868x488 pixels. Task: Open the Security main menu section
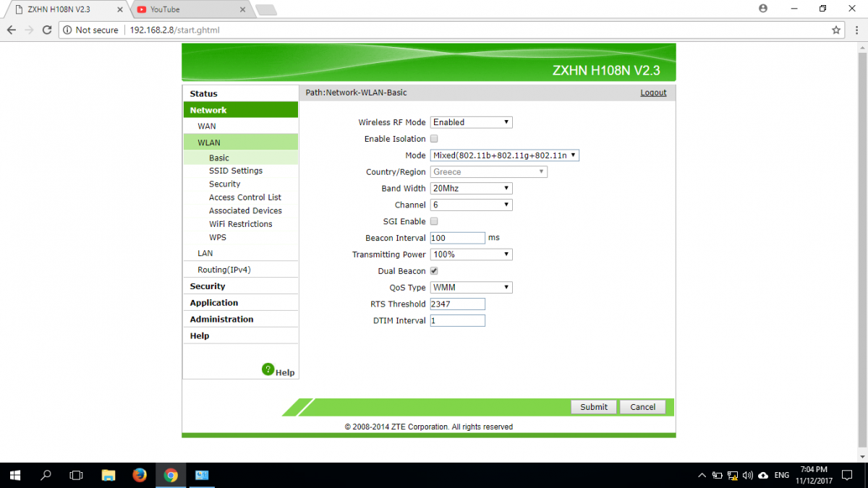pos(240,286)
